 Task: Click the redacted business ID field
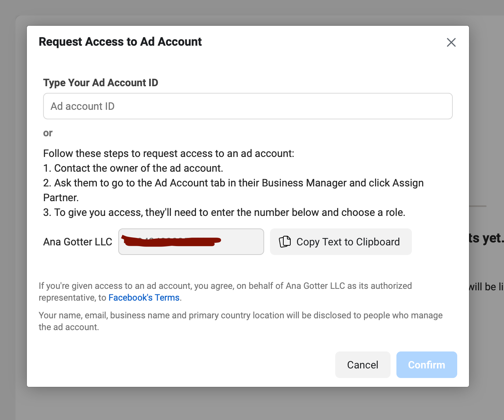click(x=191, y=242)
